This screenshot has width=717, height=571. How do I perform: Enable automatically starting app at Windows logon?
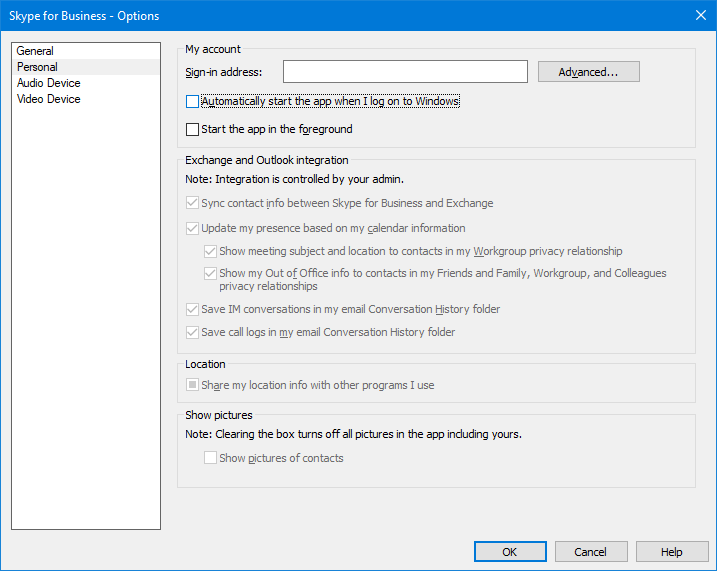[193, 101]
